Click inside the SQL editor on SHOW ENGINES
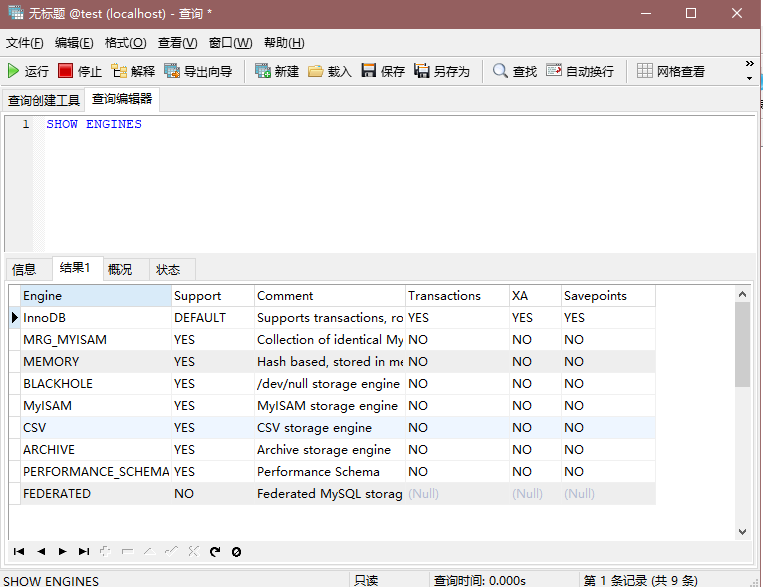Image resolution: width=763 pixels, height=587 pixels. [94, 124]
